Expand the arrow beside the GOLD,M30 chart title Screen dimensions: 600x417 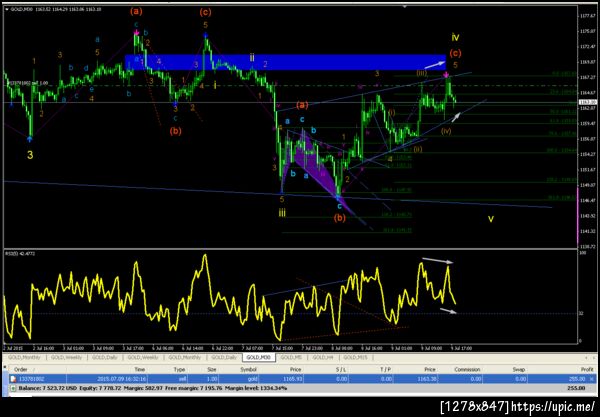7,9
